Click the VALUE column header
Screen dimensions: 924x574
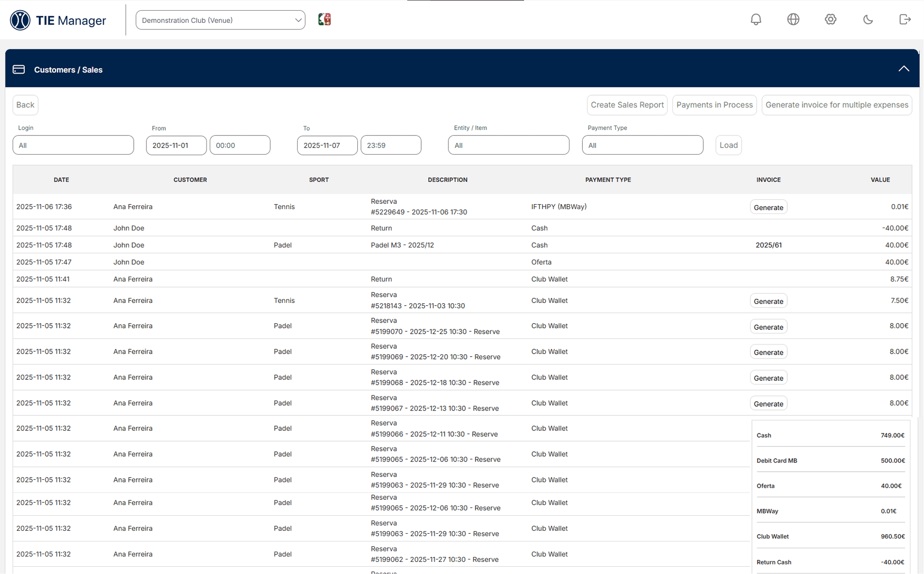tap(880, 180)
